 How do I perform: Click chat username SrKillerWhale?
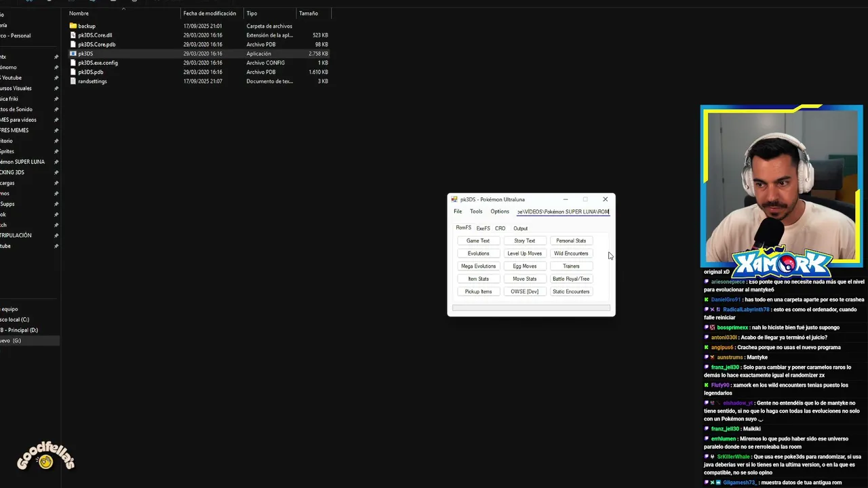pyautogui.click(x=733, y=457)
